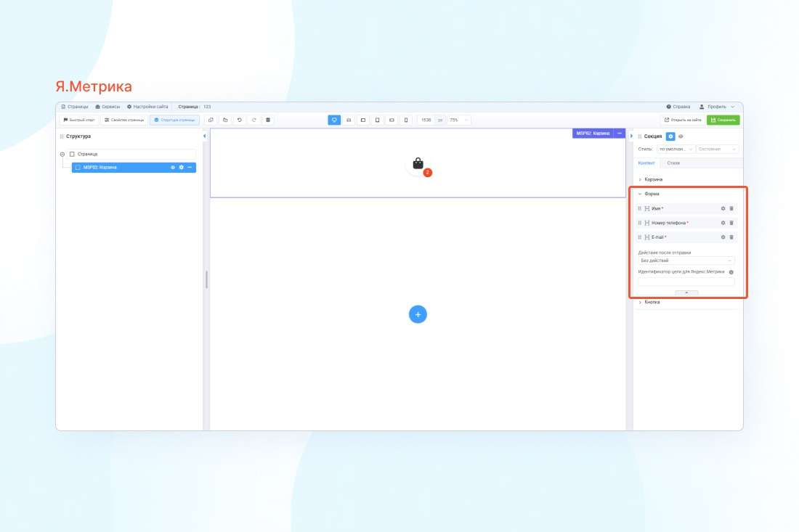Open Действие после отправки dropdown
This screenshot has width=799, height=532.
point(686,261)
